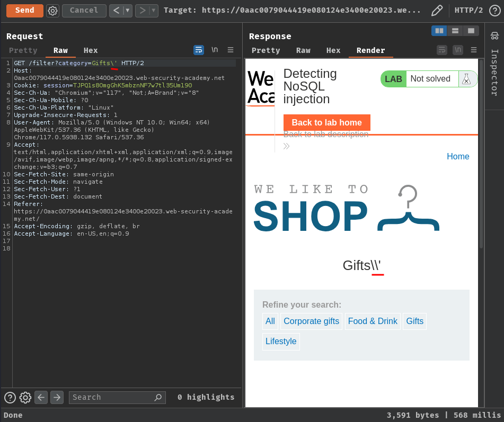Select Request Hex tab
The image size is (504, 422).
coord(91,50)
